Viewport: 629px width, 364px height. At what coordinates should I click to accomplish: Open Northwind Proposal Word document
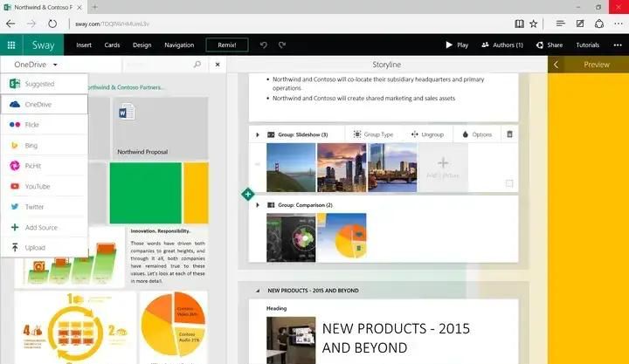(161, 128)
